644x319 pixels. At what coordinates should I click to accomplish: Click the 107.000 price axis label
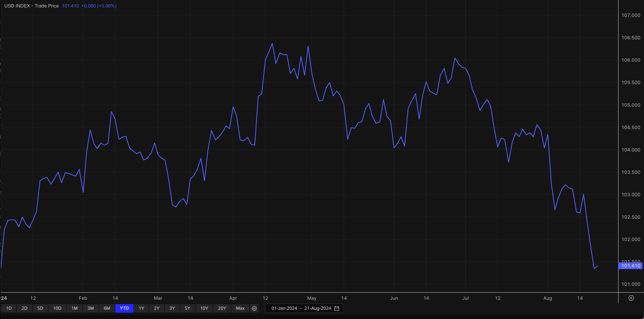[x=631, y=15]
